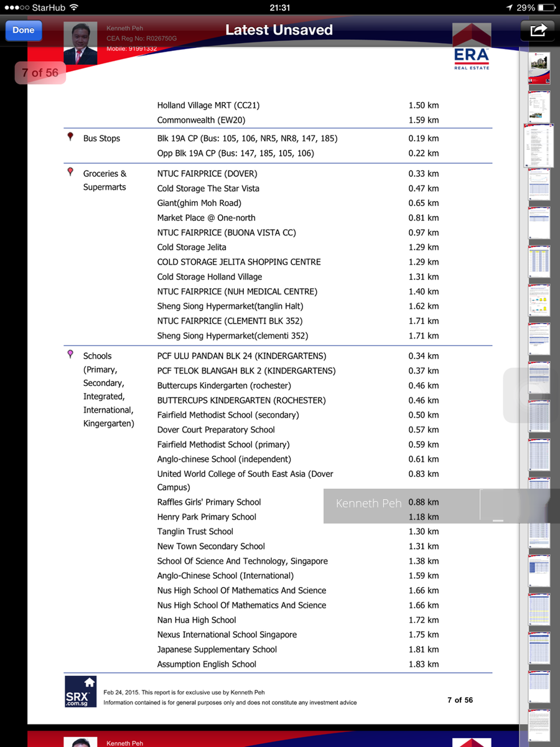Screen dimensions: 560x747
Task: Open the first page thumbnail in sidebar
Action: (x=539, y=68)
